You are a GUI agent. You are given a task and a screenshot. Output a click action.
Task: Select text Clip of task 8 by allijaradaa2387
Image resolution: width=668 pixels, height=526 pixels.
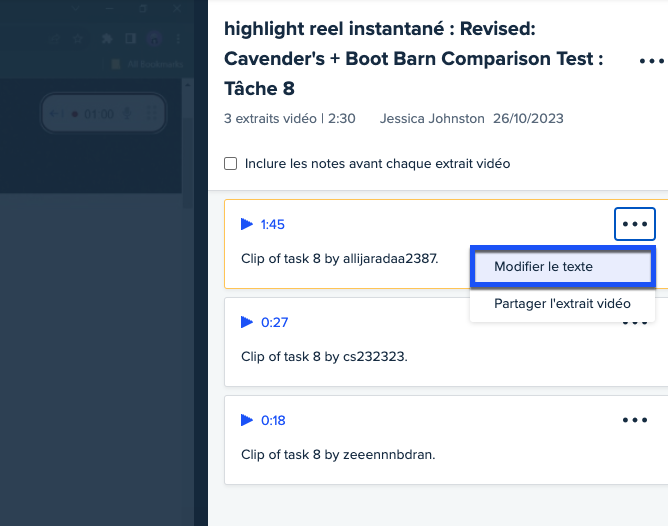pos(340,259)
